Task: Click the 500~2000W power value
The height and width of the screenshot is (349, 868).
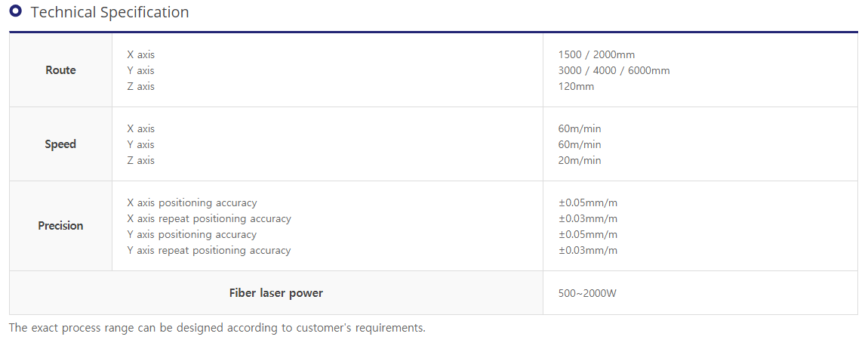Action: [x=587, y=293]
